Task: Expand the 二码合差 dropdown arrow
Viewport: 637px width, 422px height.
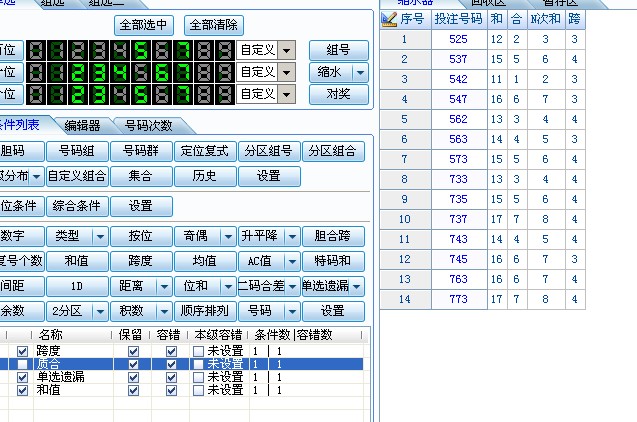Action: [292, 286]
